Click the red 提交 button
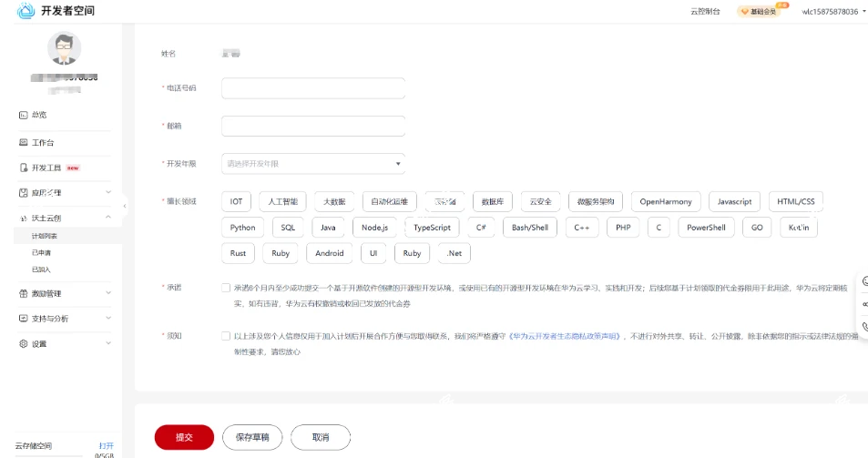 coord(184,438)
